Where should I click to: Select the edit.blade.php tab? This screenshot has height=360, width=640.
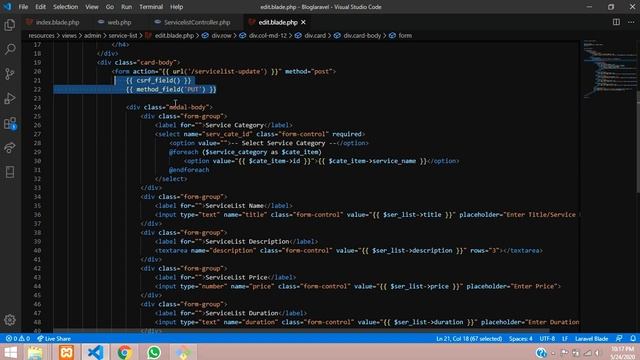pos(278,22)
